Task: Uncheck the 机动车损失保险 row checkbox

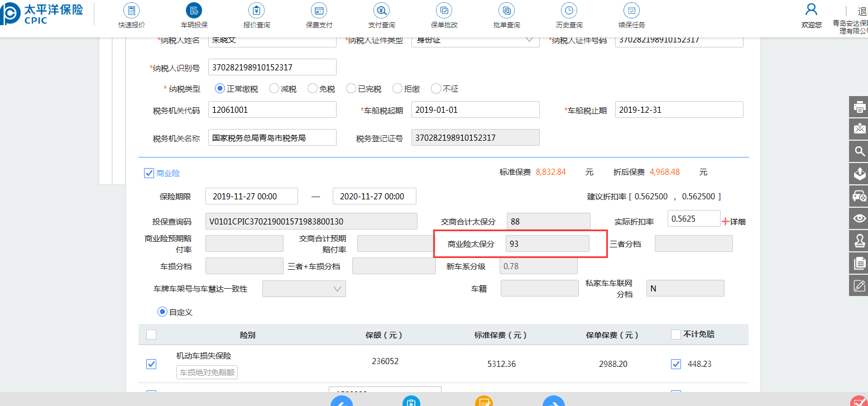Action: (x=151, y=364)
